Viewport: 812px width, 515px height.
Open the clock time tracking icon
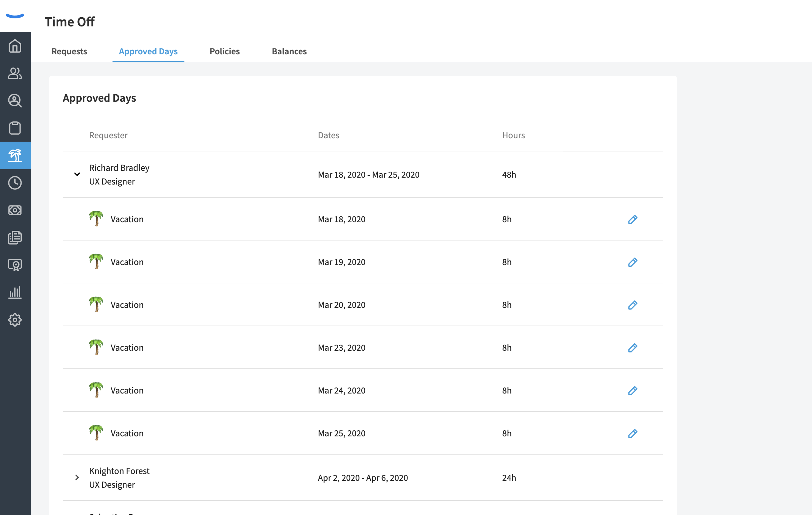pos(15,183)
